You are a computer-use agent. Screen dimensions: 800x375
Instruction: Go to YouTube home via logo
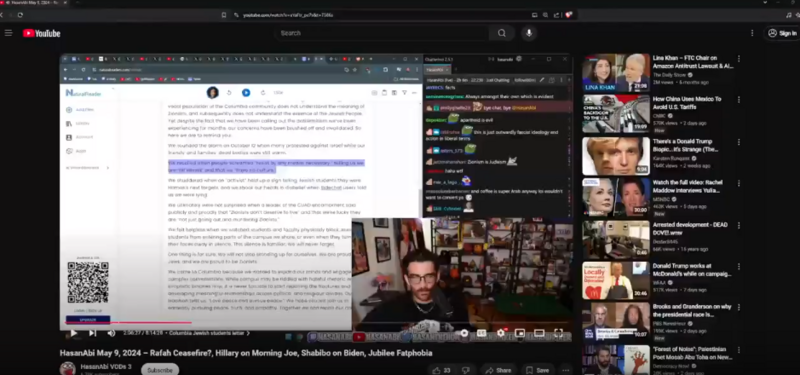tap(41, 33)
